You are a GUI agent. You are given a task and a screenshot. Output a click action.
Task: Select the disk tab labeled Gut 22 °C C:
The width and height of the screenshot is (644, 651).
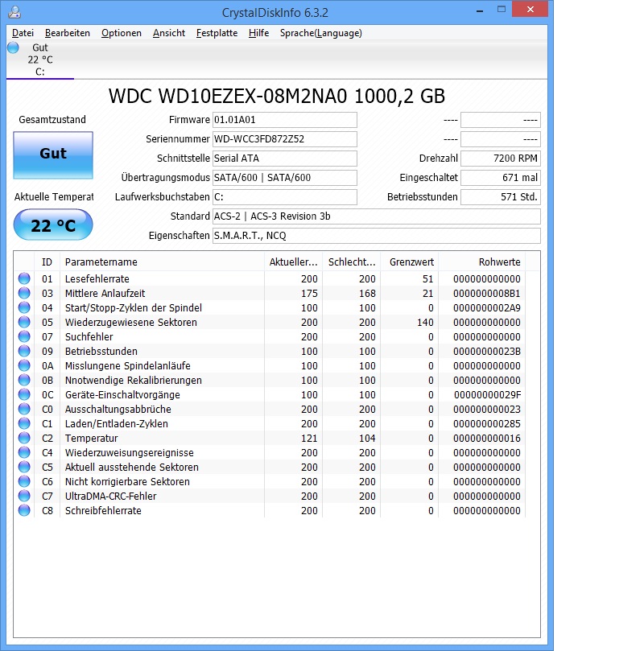click(40, 60)
